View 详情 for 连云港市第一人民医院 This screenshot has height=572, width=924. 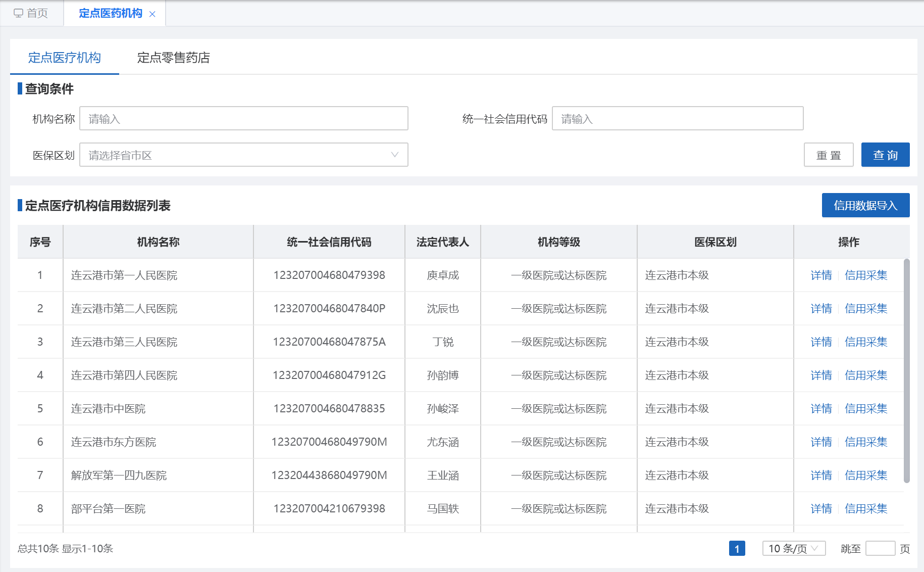822,275
